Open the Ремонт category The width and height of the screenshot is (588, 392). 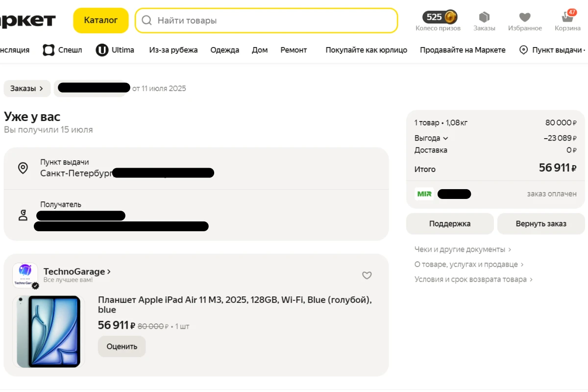pyautogui.click(x=294, y=50)
